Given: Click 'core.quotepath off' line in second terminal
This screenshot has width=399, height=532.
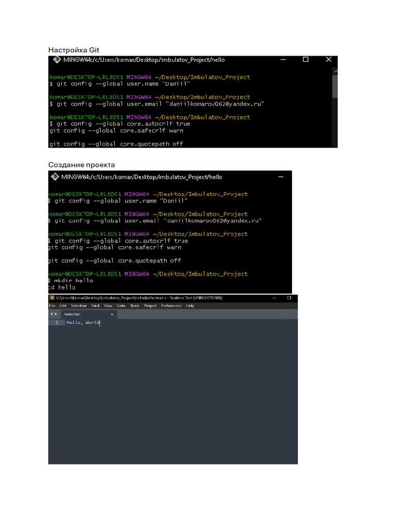Looking at the screenshot, I should point(115,261).
